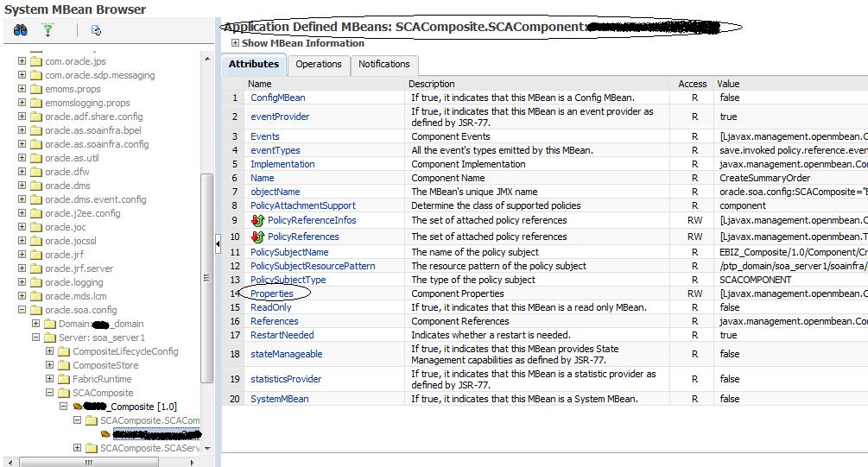The image size is (868, 467).
Task: Expand CompositeLifecycleConfig node
Action: [x=49, y=350]
